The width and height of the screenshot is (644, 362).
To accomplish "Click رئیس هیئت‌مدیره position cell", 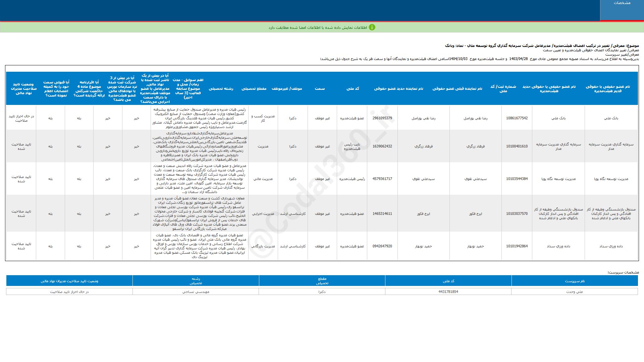I will point(352,179).
